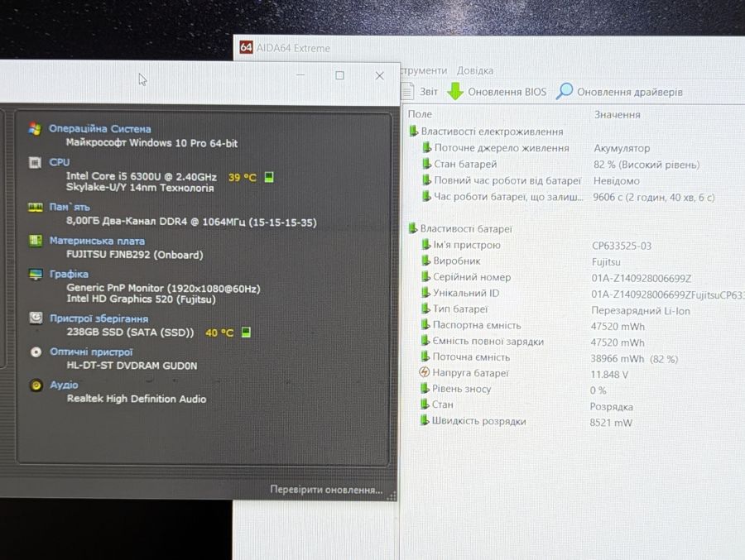Image resolution: width=745 pixels, height=560 pixels.
Task: Click Intel Core i5 6300U @ 2.40GHz text
Action: (x=141, y=177)
